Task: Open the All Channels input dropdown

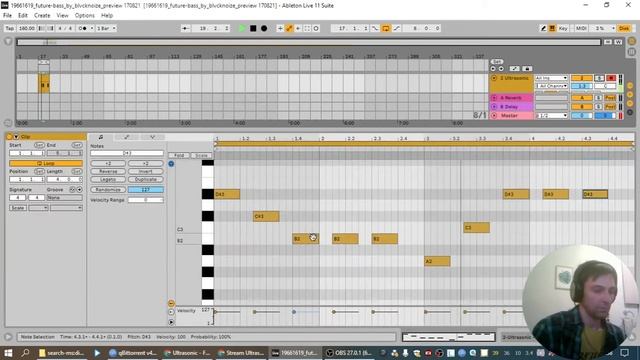Action: click(x=551, y=86)
